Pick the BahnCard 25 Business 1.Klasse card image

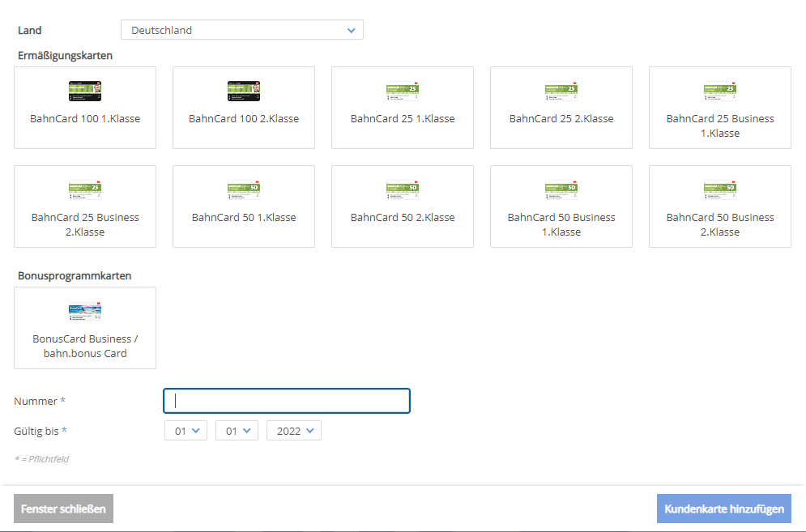point(720,91)
